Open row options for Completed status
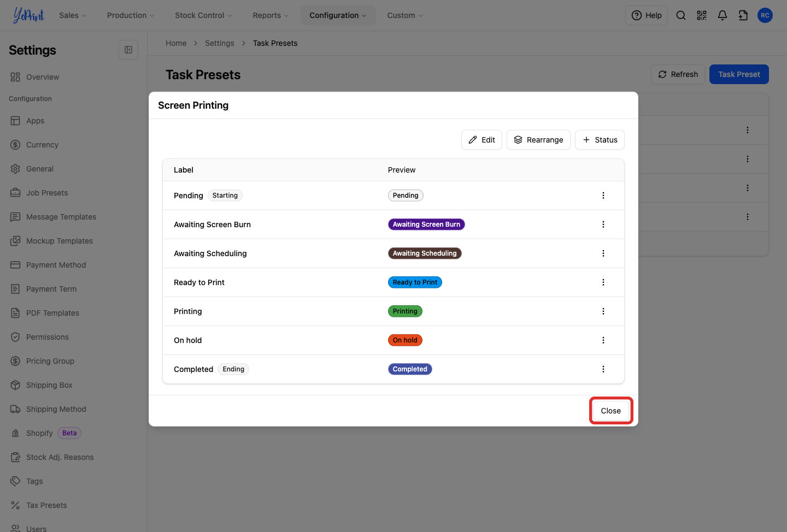The image size is (787, 532). click(603, 369)
